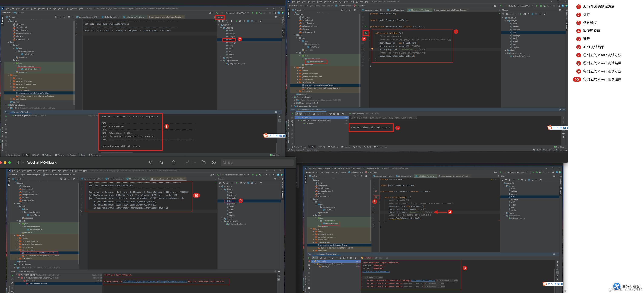Toggle Show Passed in the 'Tests failed' runner toolbar

313,258
